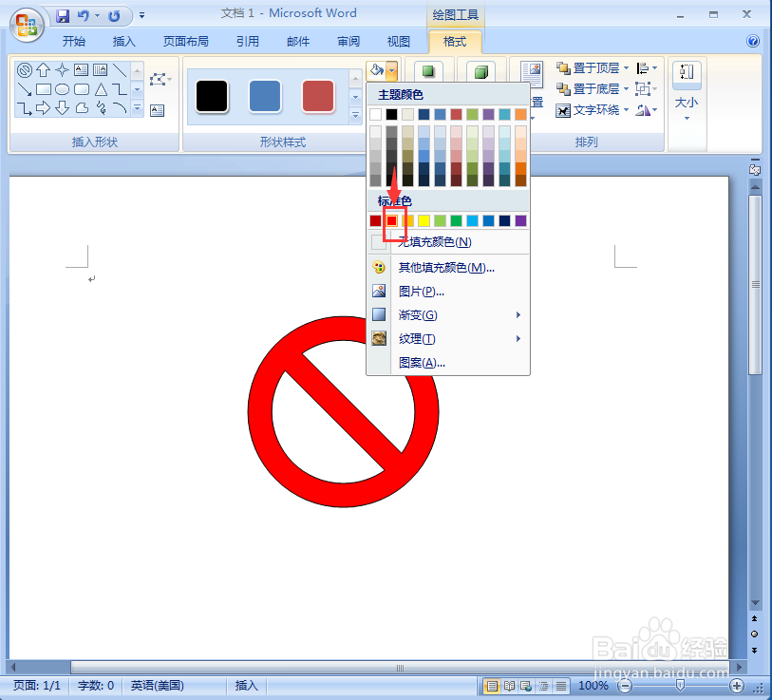Open the Word help question mark
This screenshot has height=700, width=772.
[753, 41]
